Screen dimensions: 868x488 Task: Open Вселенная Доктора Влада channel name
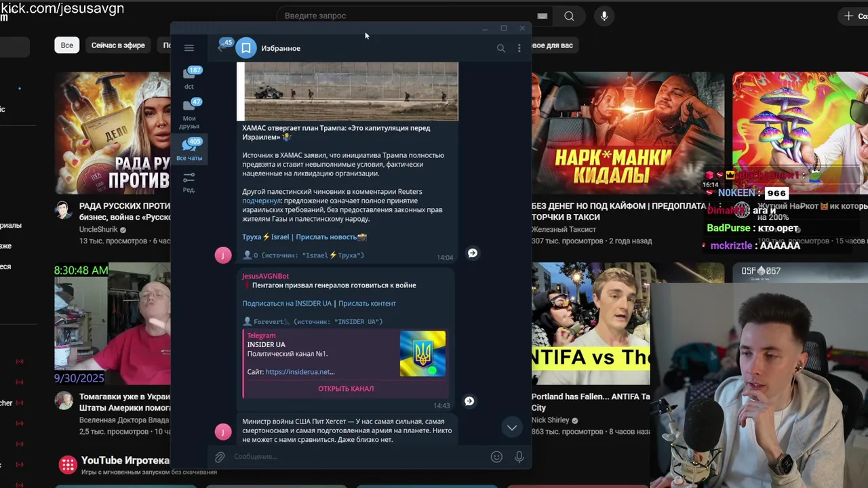[124, 420]
